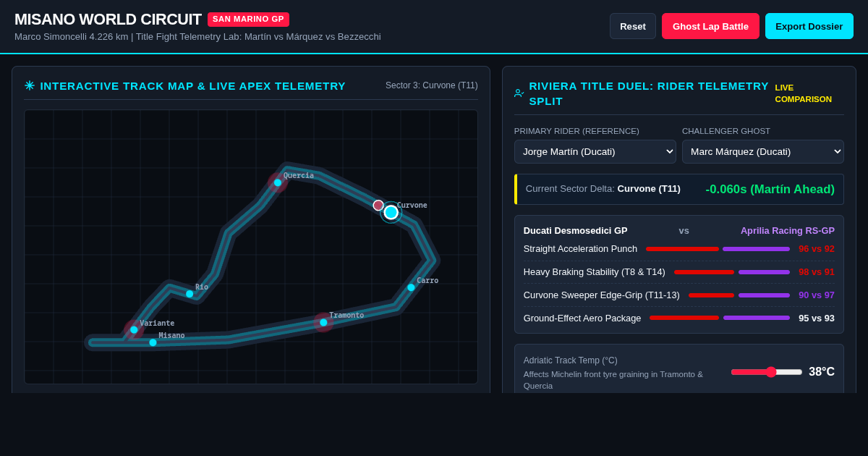The image size is (868, 456).
Task: Click the Aprilia Racing RS-GP label
Action: (787, 231)
